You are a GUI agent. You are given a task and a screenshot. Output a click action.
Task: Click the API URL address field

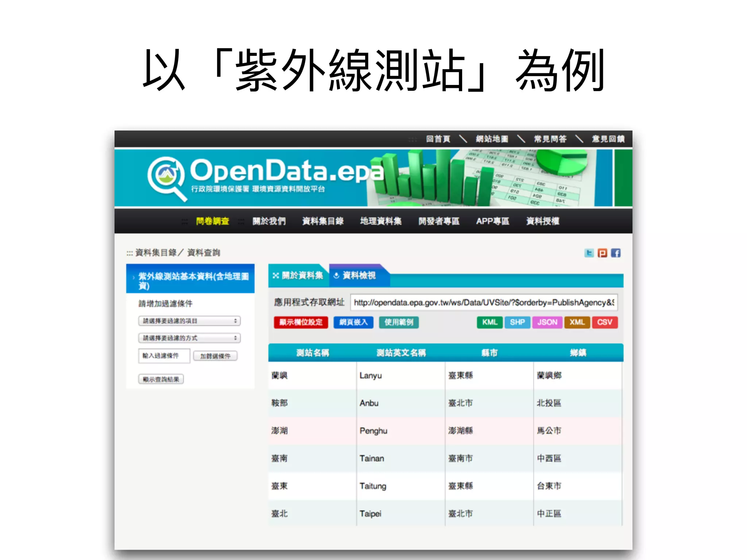[484, 303]
